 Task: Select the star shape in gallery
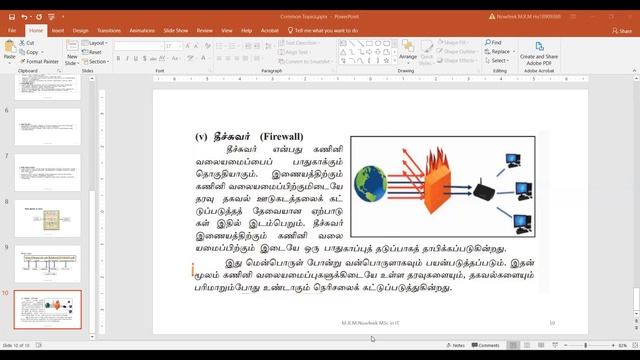click(x=386, y=61)
